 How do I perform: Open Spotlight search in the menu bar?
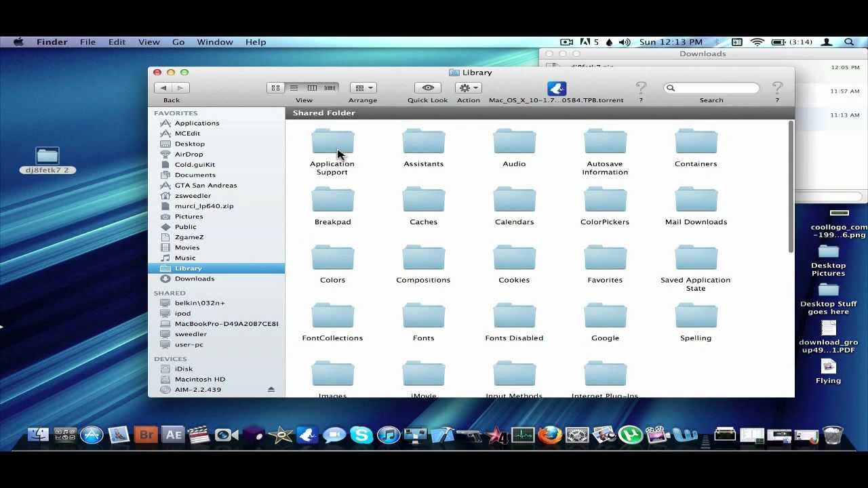(849, 42)
